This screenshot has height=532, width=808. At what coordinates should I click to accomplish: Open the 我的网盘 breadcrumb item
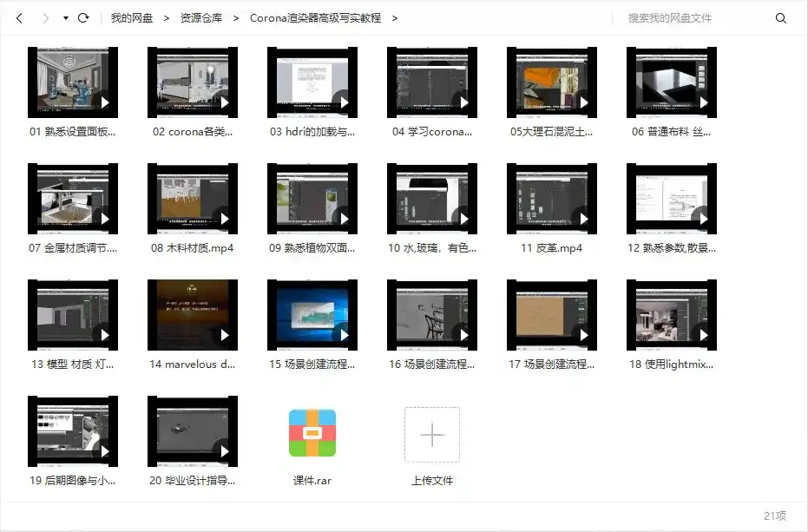click(x=131, y=16)
